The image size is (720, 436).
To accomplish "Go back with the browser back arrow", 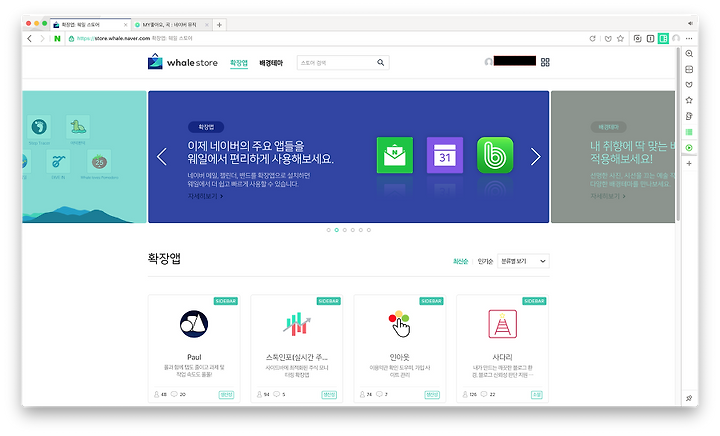I will pyautogui.click(x=30, y=39).
